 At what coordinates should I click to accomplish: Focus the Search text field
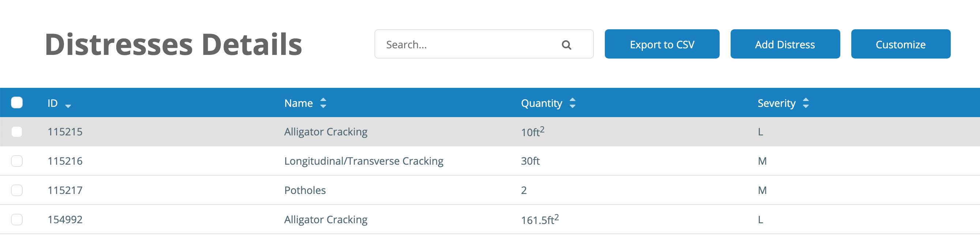tap(468, 45)
